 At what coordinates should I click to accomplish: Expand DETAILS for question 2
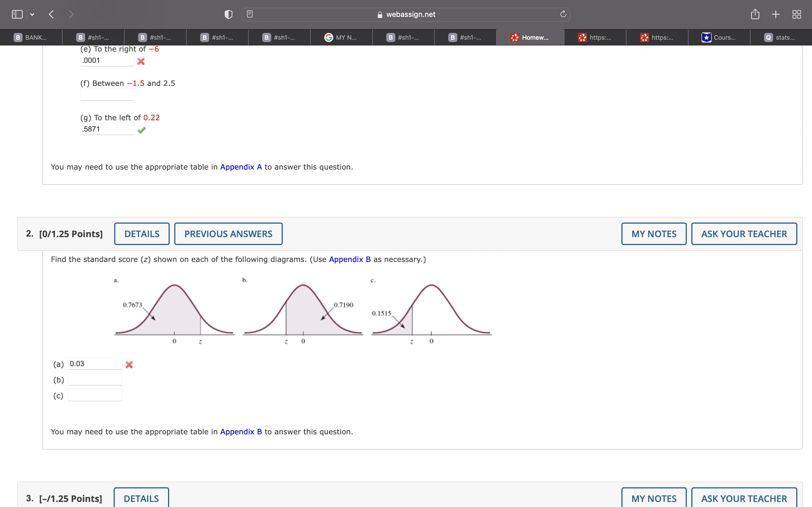[x=142, y=234]
